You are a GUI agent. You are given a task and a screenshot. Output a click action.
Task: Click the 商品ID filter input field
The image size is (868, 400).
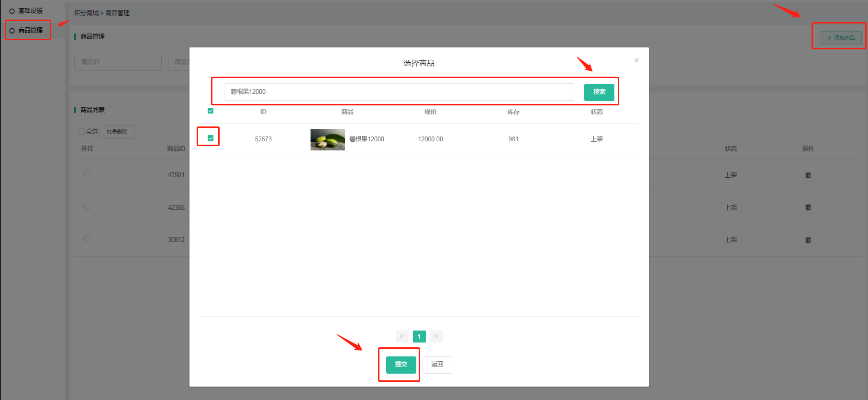[x=118, y=62]
